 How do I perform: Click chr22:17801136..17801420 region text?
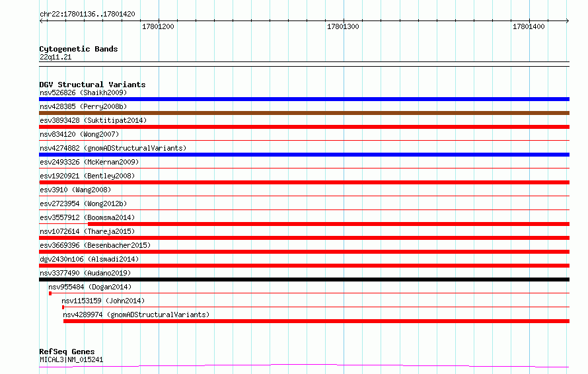pyautogui.click(x=87, y=15)
